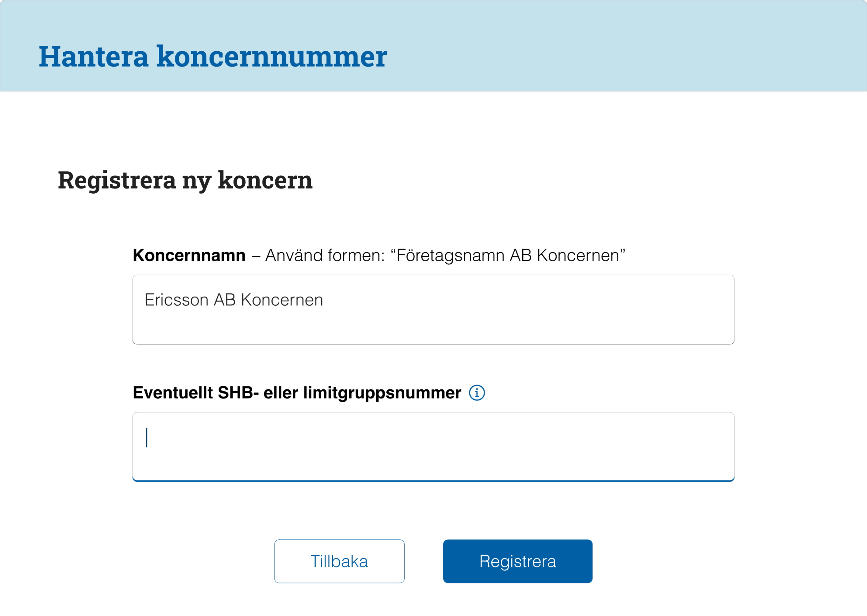Click the word AB in the entered group name

point(225,300)
